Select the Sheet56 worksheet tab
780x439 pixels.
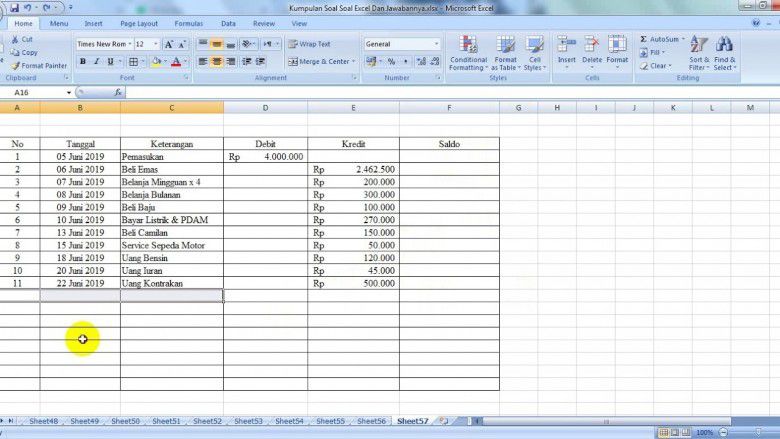(371, 422)
